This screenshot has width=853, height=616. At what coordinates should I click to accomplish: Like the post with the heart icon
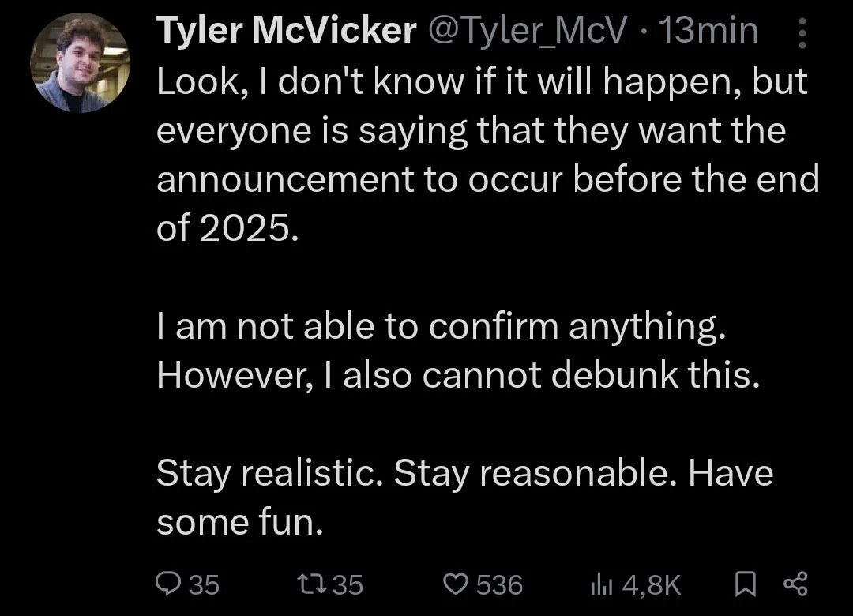point(455,584)
